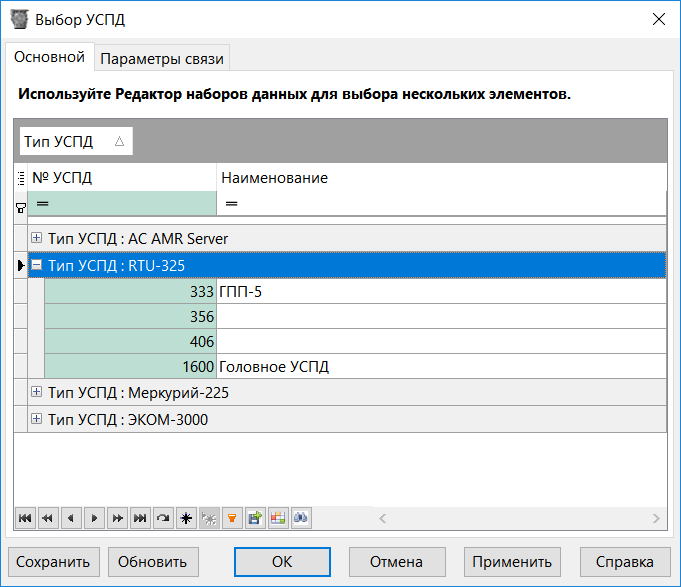Click the Применить button

pos(512,561)
